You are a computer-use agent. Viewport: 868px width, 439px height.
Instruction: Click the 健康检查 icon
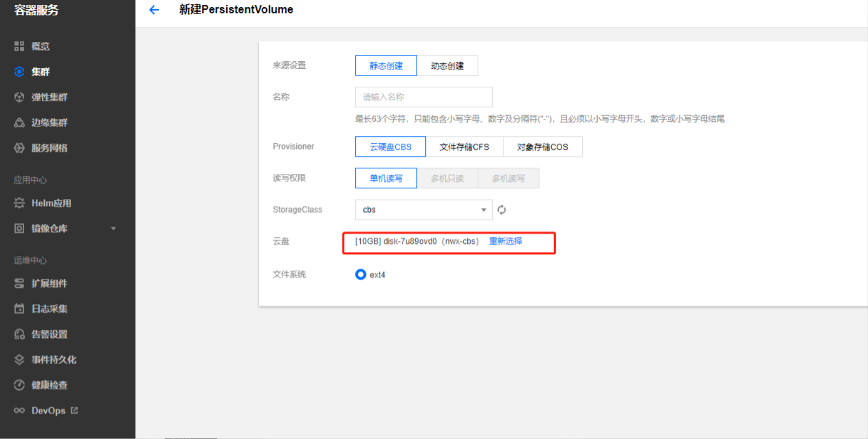click(19, 385)
